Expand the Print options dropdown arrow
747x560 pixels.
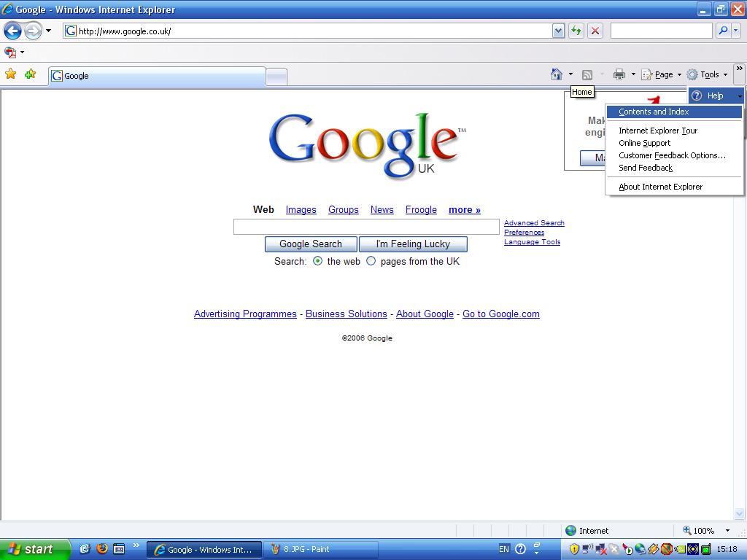[633, 74]
